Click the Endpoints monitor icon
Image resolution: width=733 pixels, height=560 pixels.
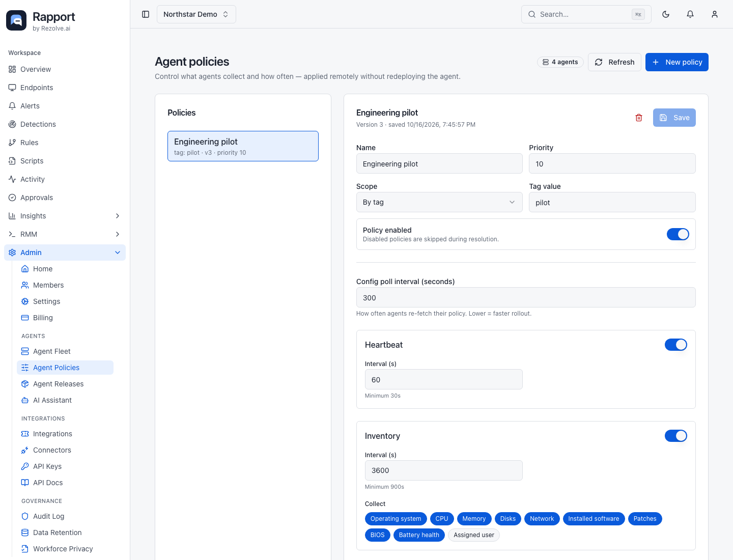pos(12,88)
